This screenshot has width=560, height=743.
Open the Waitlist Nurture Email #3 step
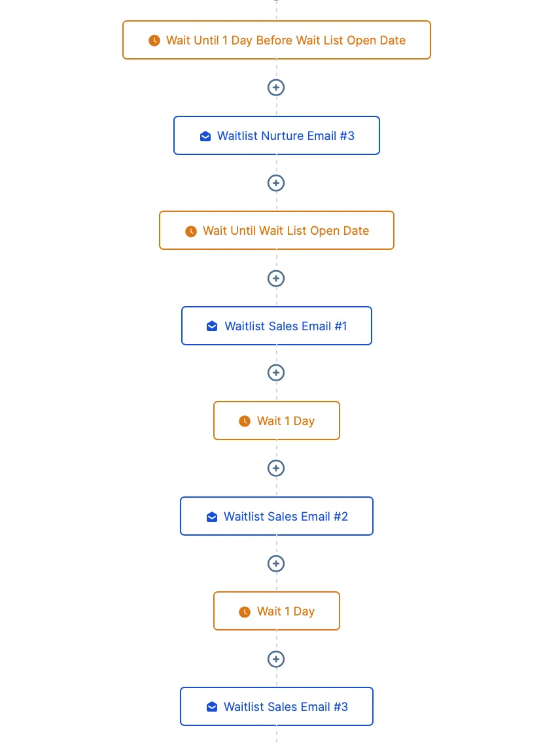pyautogui.click(x=277, y=135)
